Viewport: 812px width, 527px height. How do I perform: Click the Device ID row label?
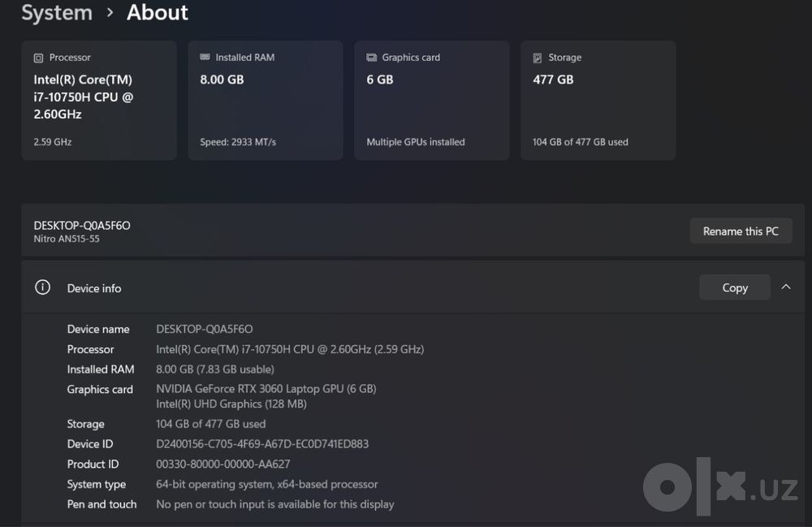point(90,444)
